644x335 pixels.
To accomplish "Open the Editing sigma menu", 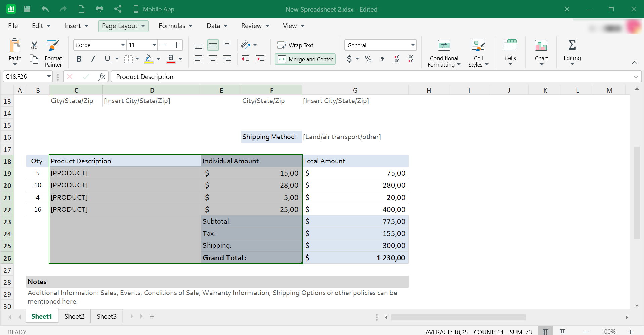I will (572, 52).
